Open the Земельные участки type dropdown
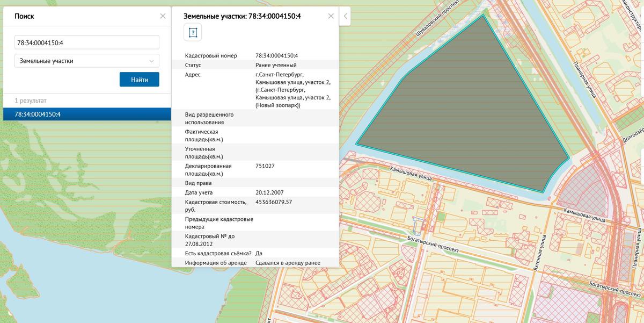Viewport: 644px width, 323px height. 86,61
